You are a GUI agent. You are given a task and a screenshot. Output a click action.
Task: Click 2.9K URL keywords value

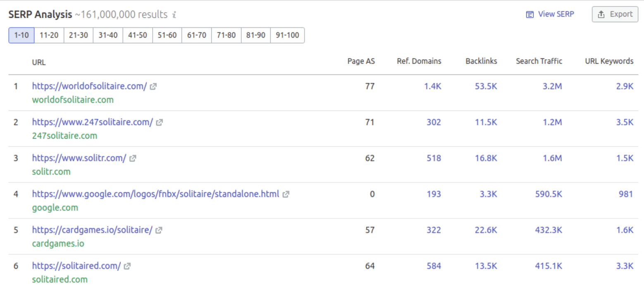[x=625, y=86]
